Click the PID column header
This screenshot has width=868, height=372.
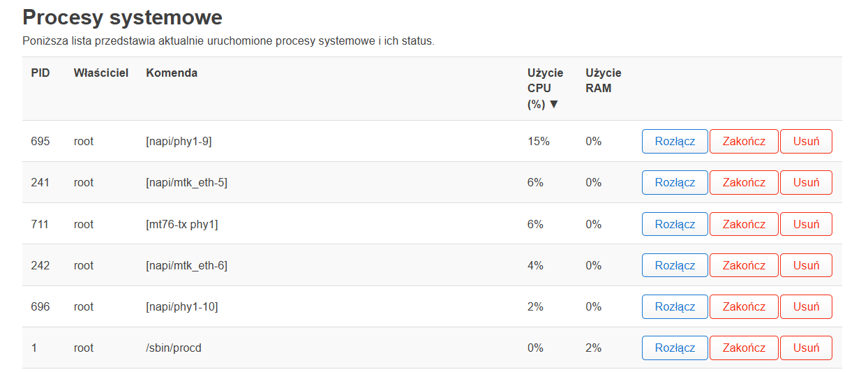tap(40, 73)
